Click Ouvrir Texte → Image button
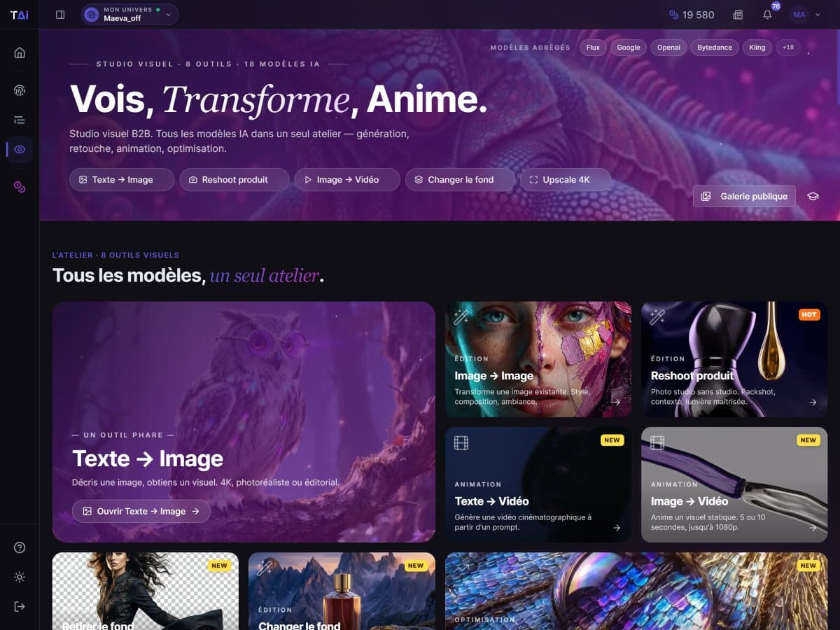Image resolution: width=840 pixels, height=630 pixels. [x=141, y=511]
